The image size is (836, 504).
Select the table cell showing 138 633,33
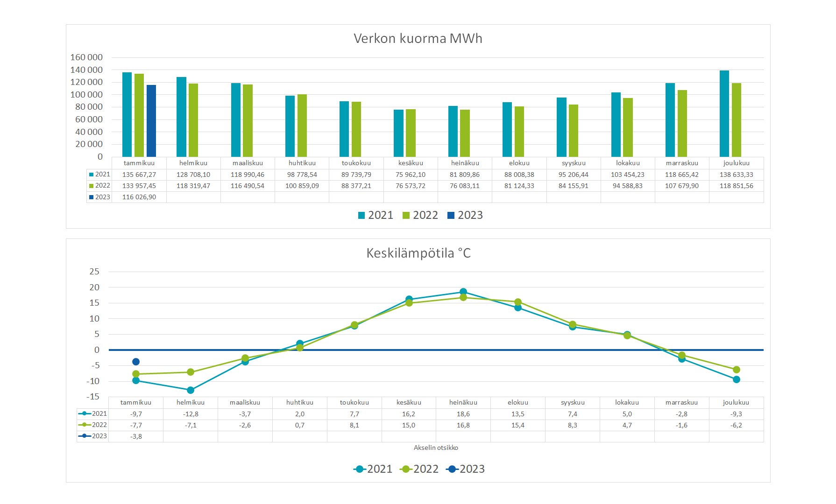(736, 175)
